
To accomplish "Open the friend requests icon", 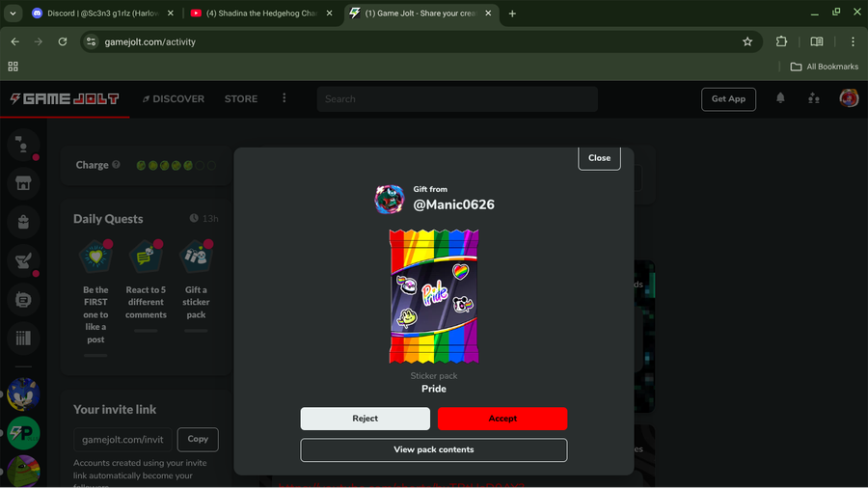I will [x=813, y=98].
